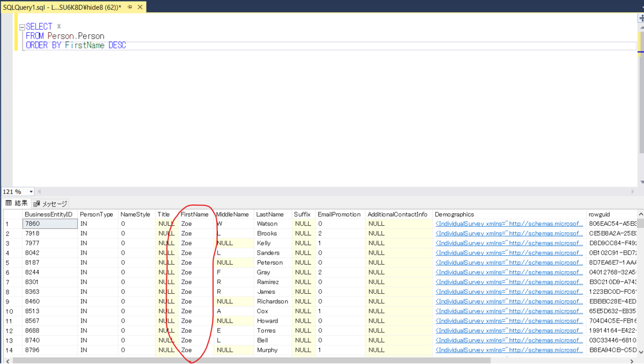Screen dimensions: 644x364
Task: Open Demographics XML link for Watson row
Action: (509, 224)
